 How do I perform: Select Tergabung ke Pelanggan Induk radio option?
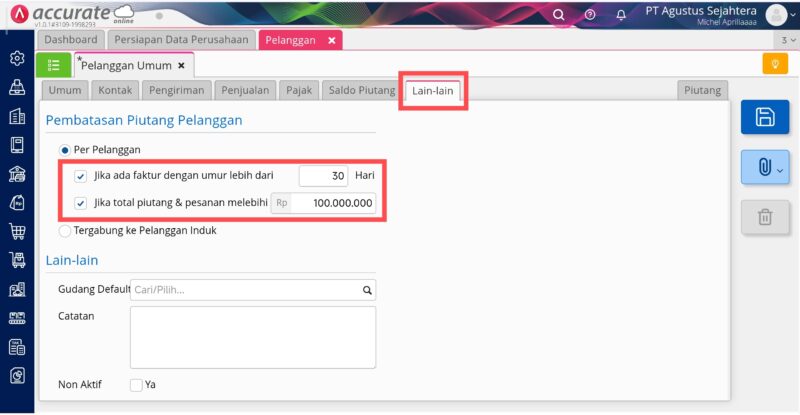(x=66, y=230)
